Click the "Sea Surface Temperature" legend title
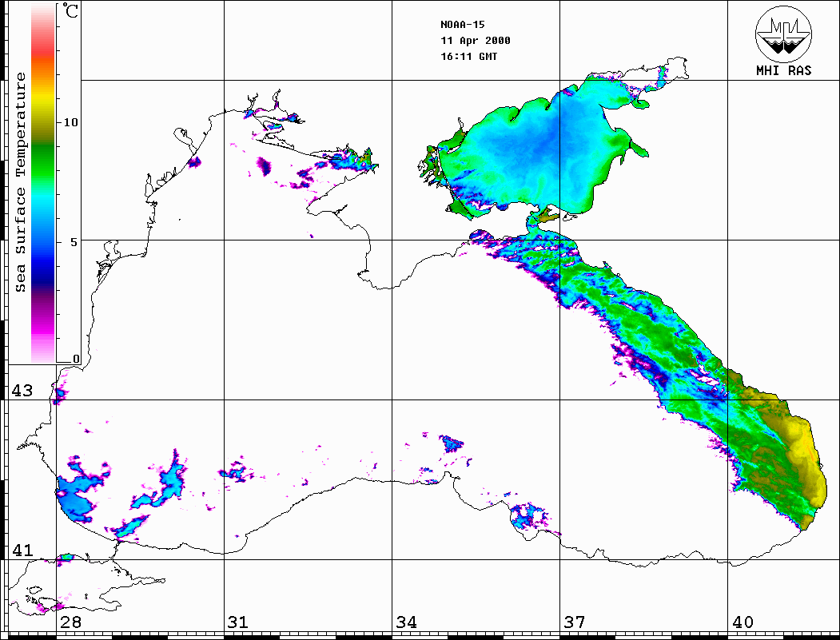The image size is (840, 640). pyautogui.click(x=20, y=183)
